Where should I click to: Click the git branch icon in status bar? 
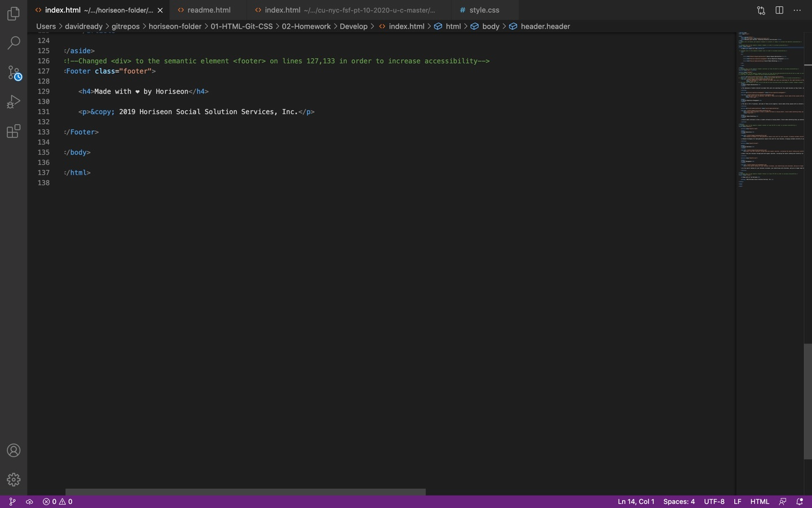[x=12, y=501]
